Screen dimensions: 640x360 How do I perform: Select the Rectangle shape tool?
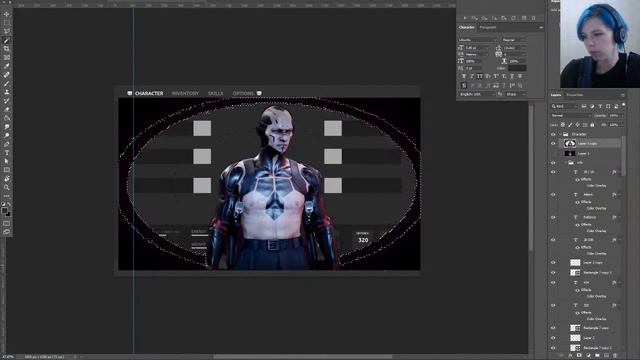click(7, 170)
